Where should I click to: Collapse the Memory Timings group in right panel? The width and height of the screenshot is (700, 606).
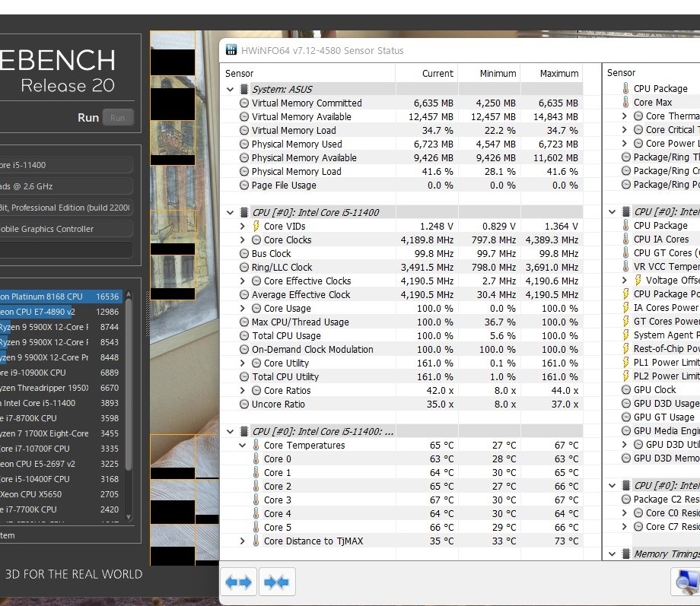[612, 554]
